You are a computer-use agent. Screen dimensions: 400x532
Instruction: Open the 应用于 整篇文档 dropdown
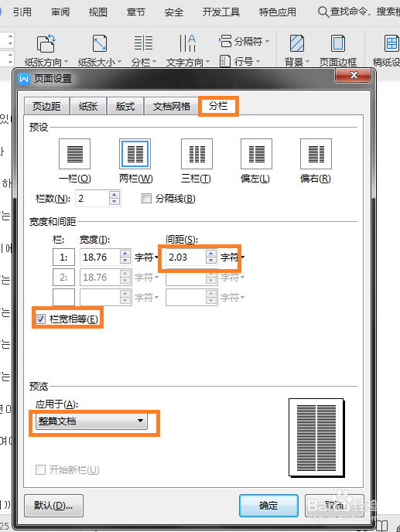(x=91, y=421)
